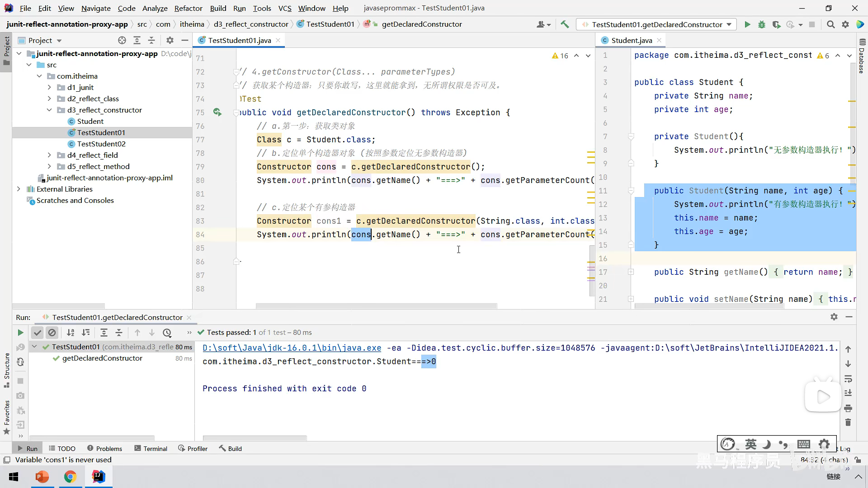868x488 pixels.
Task: Toggle Show Passed tests checkmark
Action: pyautogui.click(x=38, y=333)
